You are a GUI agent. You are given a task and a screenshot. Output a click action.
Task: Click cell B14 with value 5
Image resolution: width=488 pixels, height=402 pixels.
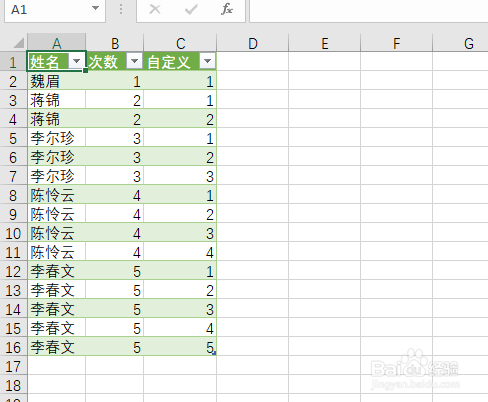click(115, 309)
